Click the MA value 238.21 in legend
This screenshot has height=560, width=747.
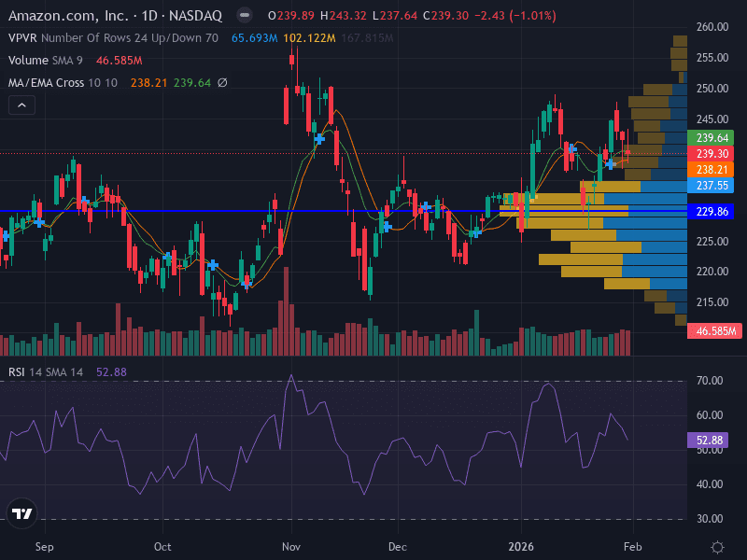[148, 83]
